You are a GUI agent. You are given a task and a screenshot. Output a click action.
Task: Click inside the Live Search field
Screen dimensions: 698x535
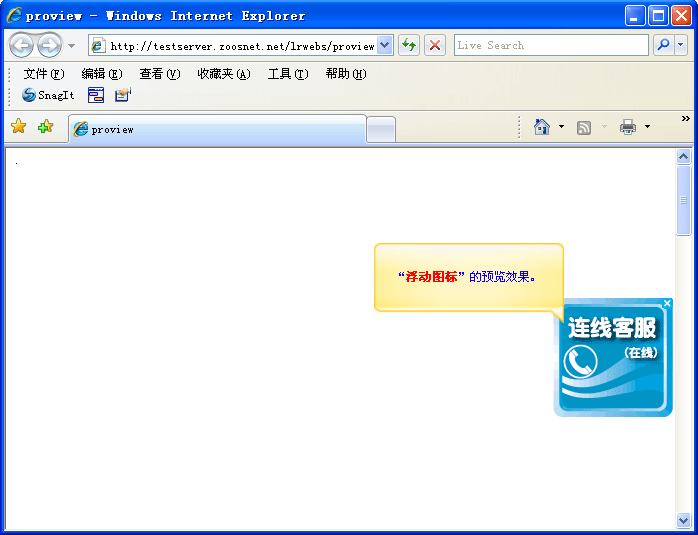click(x=550, y=46)
